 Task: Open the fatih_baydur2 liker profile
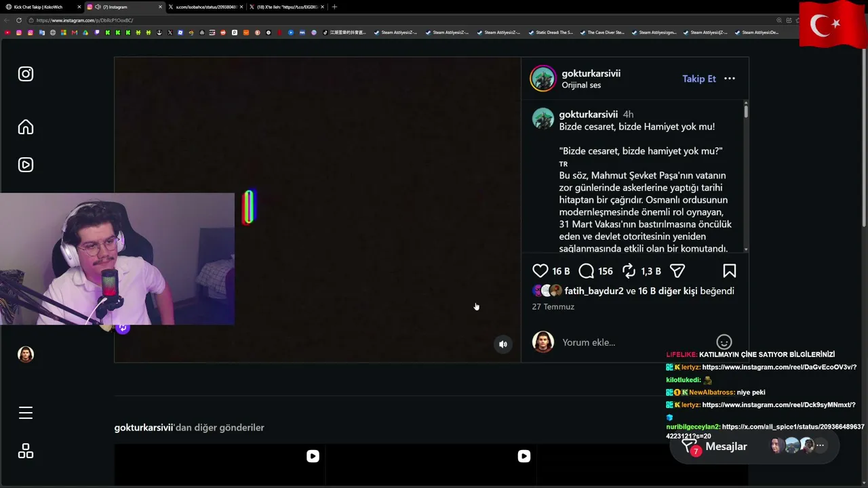coord(594,291)
